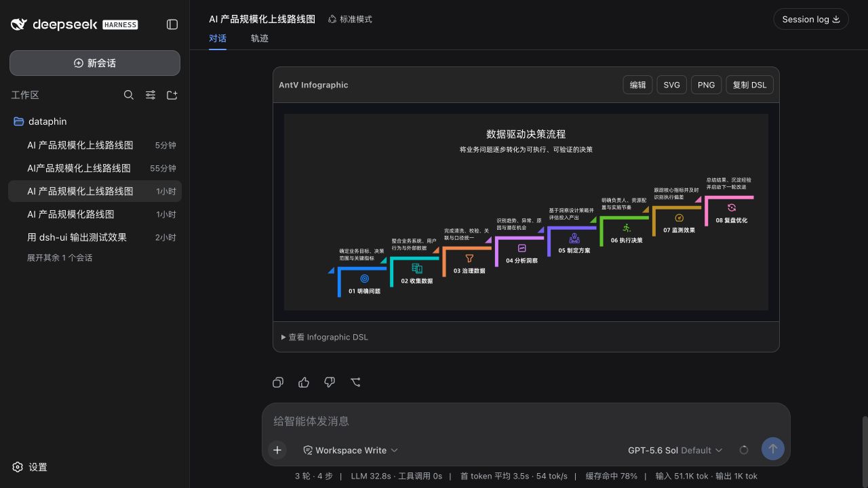Open the 55分钟 AI产品规模化上线路线图 conversation

[x=95, y=168]
